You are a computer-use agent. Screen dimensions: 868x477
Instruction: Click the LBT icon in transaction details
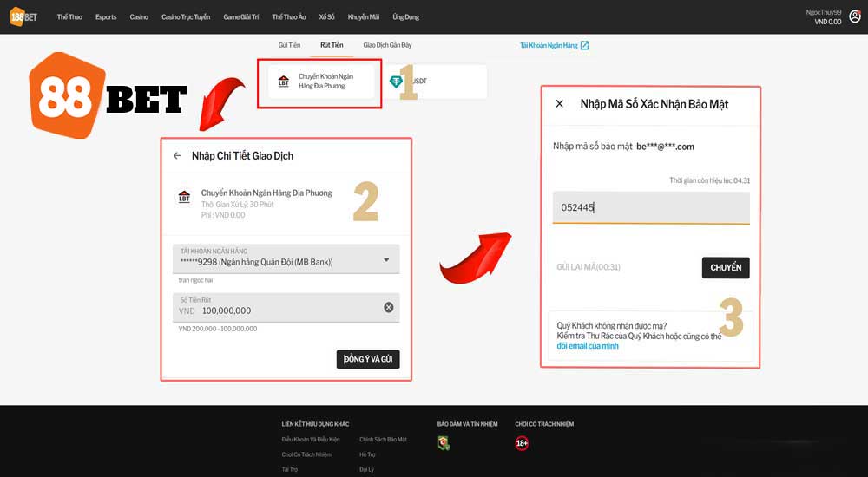click(x=184, y=197)
